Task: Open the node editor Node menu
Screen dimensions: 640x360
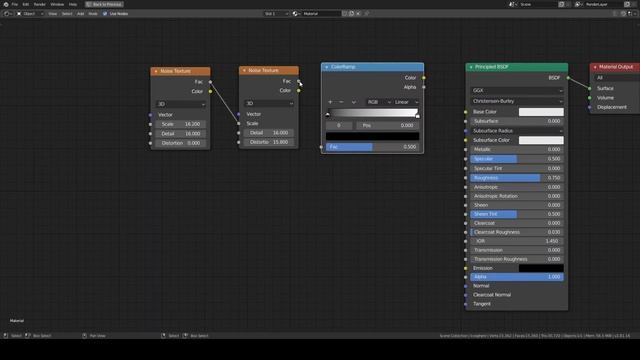Action: (x=93, y=13)
